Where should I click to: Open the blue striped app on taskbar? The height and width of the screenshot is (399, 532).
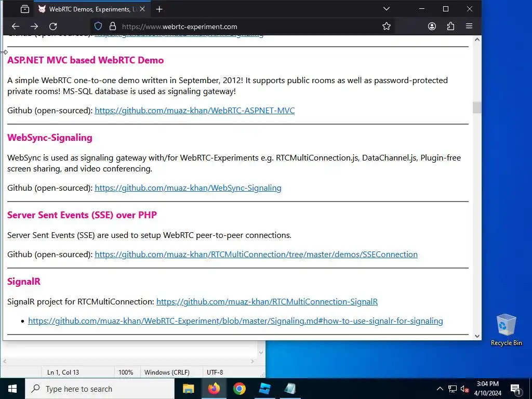pyautogui.click(x=264, y=389)
